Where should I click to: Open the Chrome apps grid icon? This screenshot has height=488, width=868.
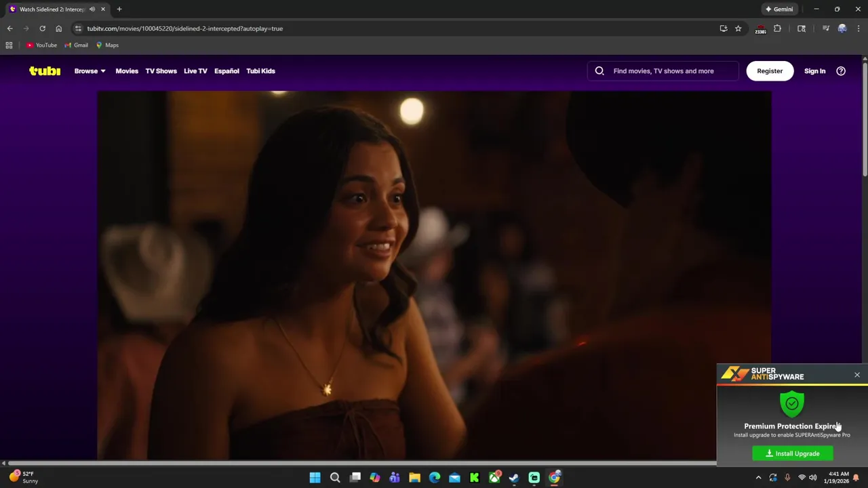point(9,45)
